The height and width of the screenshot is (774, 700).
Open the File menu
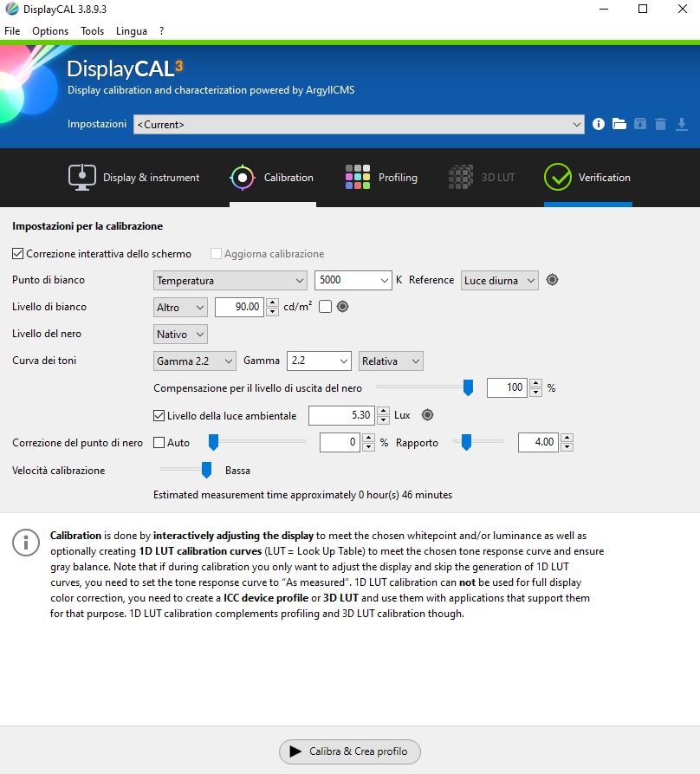tap(12, 31)
